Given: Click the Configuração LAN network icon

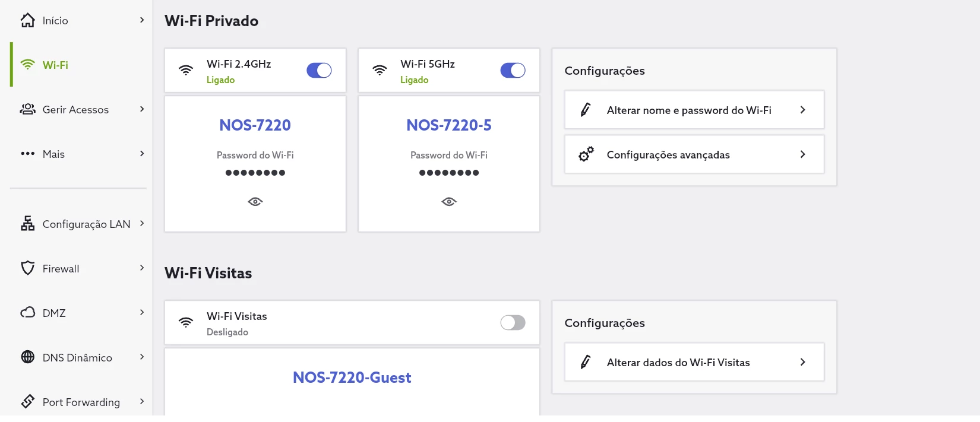Looking at the screenshot, I should pyautogui.click(x=27, y=224).
